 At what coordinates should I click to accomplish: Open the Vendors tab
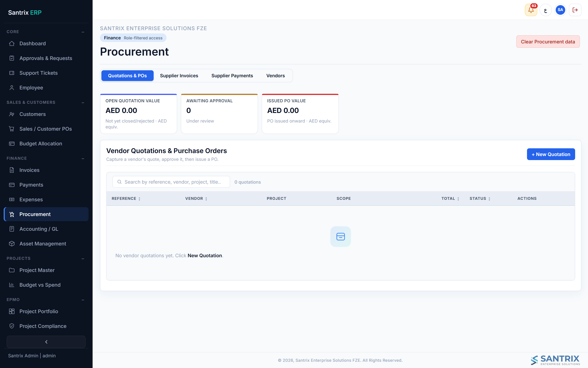coord(276,76)
